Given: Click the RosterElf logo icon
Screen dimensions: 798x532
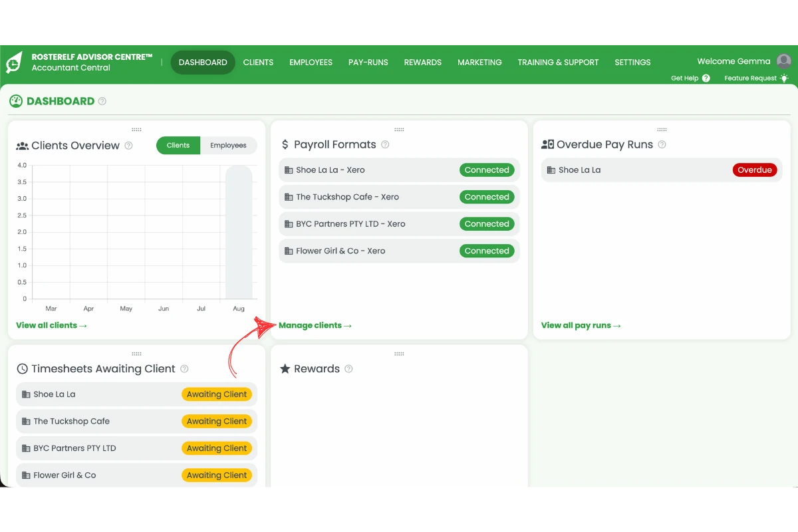Looking at the screenshot, I should point(14,63).
